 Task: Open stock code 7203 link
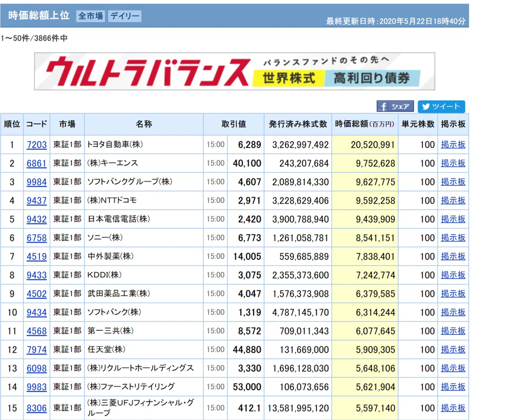point(37,145)
